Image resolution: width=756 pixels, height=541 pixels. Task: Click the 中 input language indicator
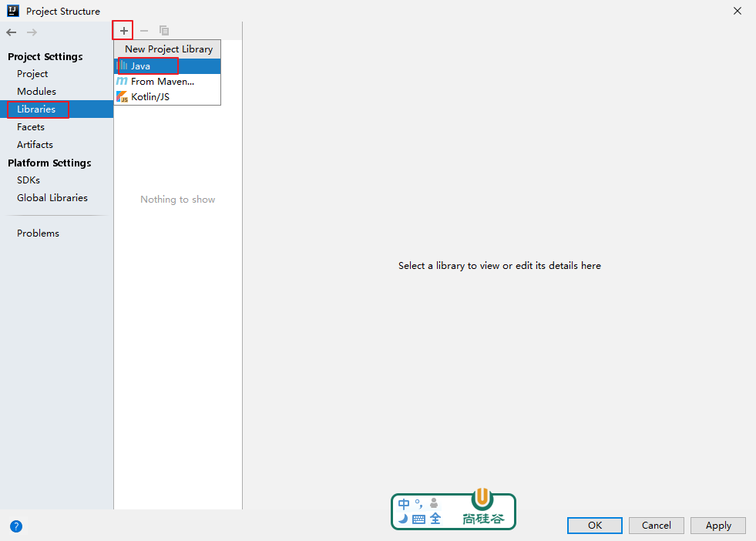[404, 504]
